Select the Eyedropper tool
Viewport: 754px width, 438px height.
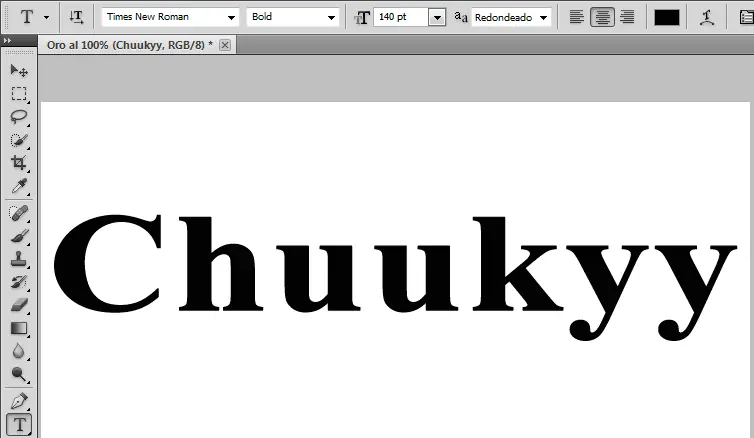click(x=19, y=186)
